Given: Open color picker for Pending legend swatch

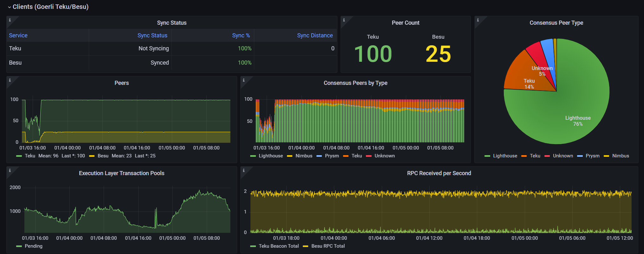Looking at the screenshot, I should (19, 246).
